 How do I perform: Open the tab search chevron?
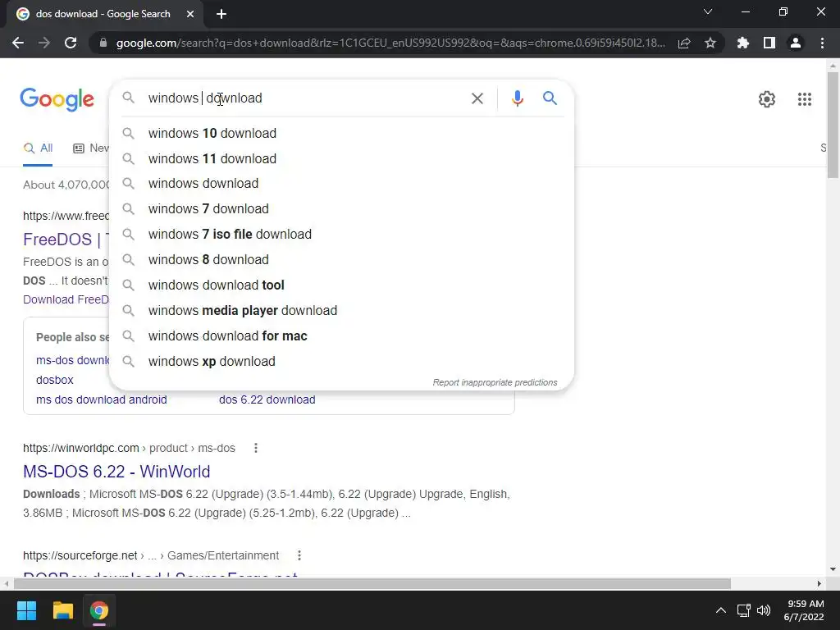708,11
